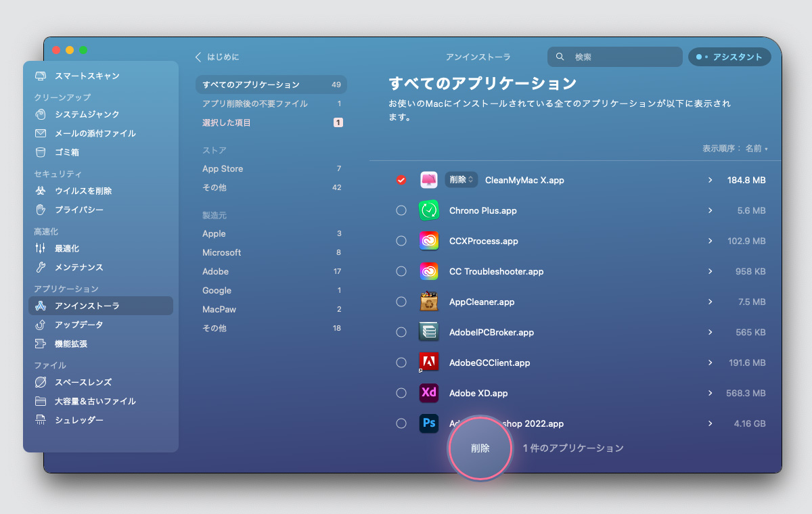Select Google vendor filter
The image size is (812, 514).
point(271,290)
